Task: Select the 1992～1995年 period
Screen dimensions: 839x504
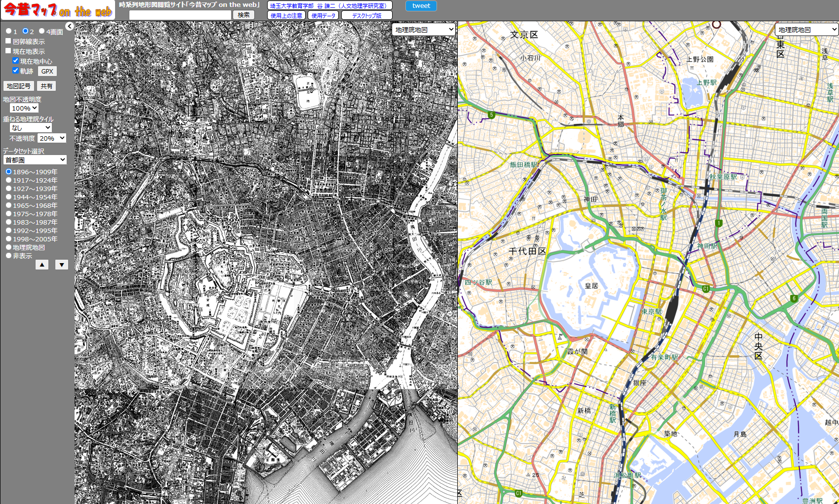Action: (x=8, y=230)
